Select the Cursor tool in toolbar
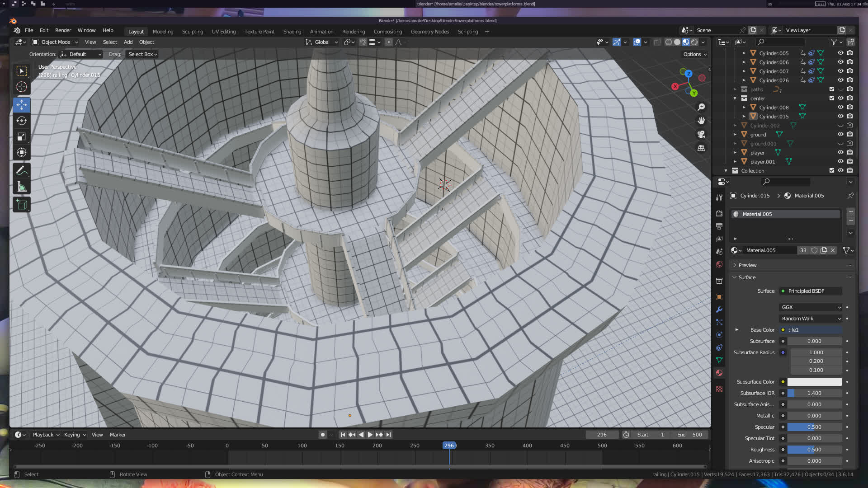Viewport: 868px width, 488px height. coord(21,87)
